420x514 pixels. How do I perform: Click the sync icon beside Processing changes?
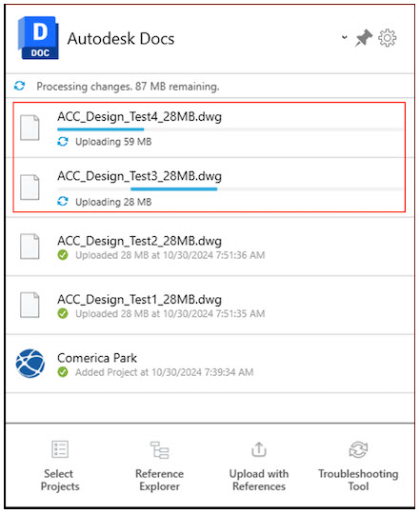[x=19, y=86]
